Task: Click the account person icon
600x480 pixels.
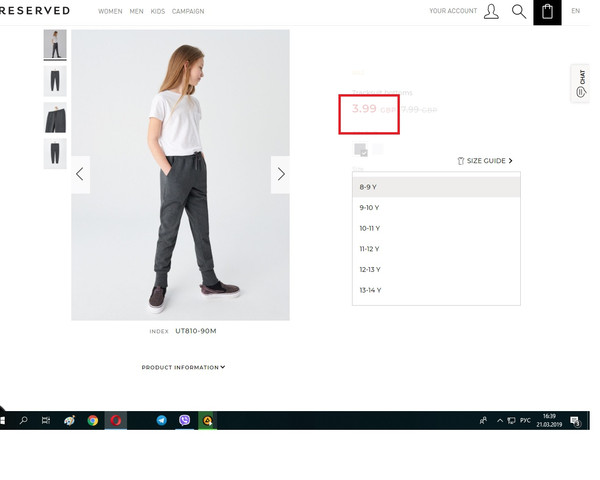Action: coord(490,12)
